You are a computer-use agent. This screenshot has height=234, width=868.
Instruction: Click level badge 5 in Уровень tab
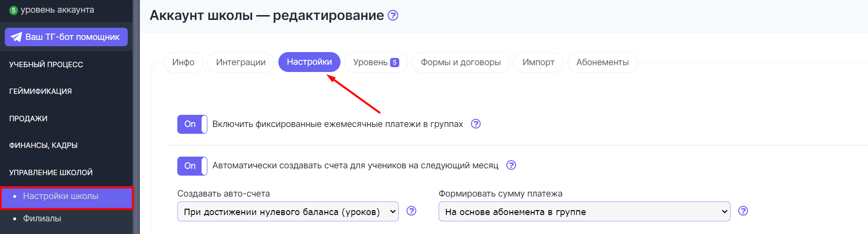click(x=395, y=62)
